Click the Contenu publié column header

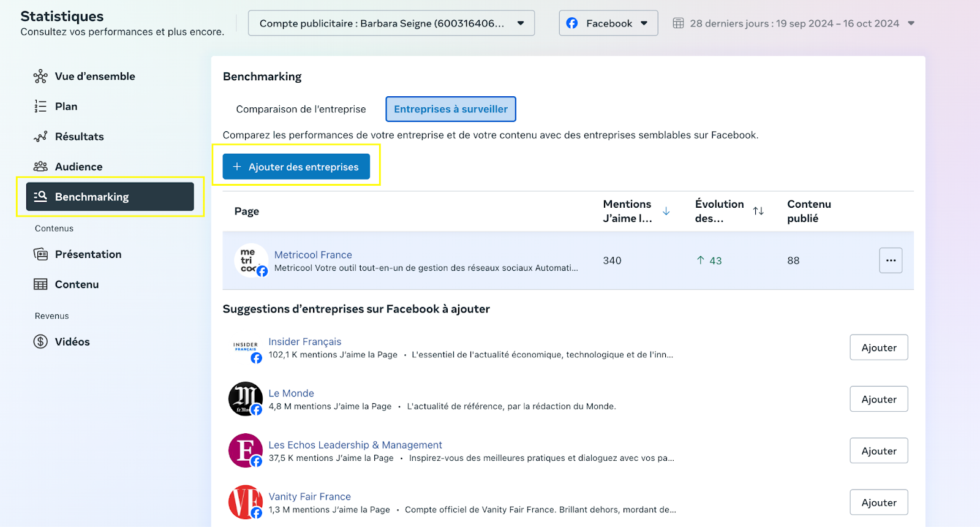click(809, 211)
